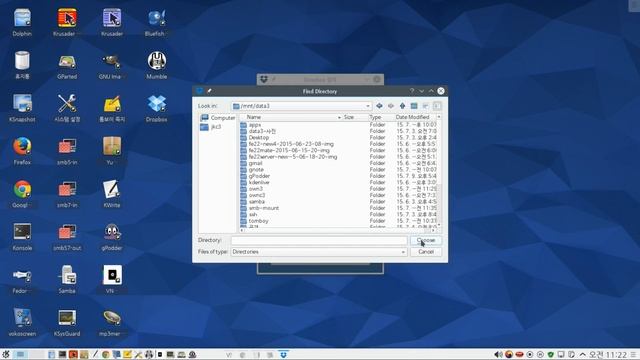Open Samba desktop icon
640x360 pixels.
click(67, 280)
